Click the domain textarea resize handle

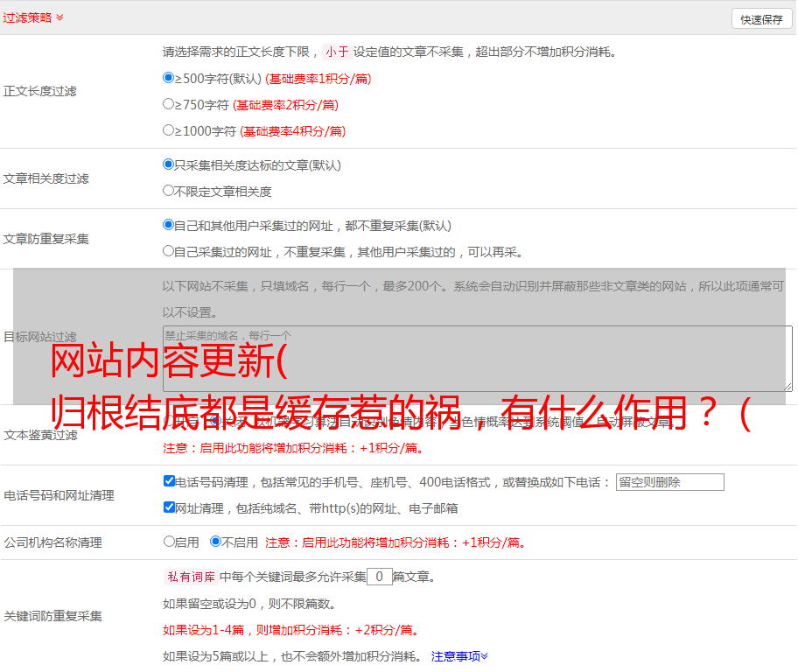(x=787, y=386)
